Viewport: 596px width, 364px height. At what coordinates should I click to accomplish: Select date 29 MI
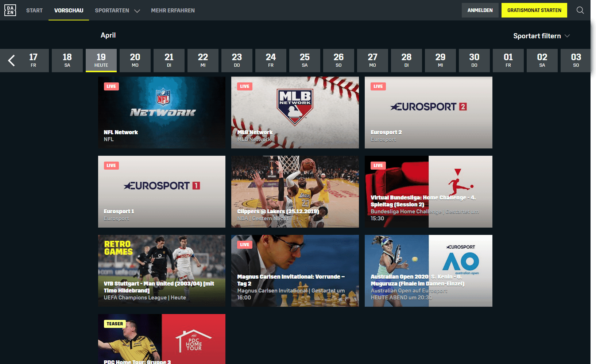pyautogui.click(x=440, y=61)
